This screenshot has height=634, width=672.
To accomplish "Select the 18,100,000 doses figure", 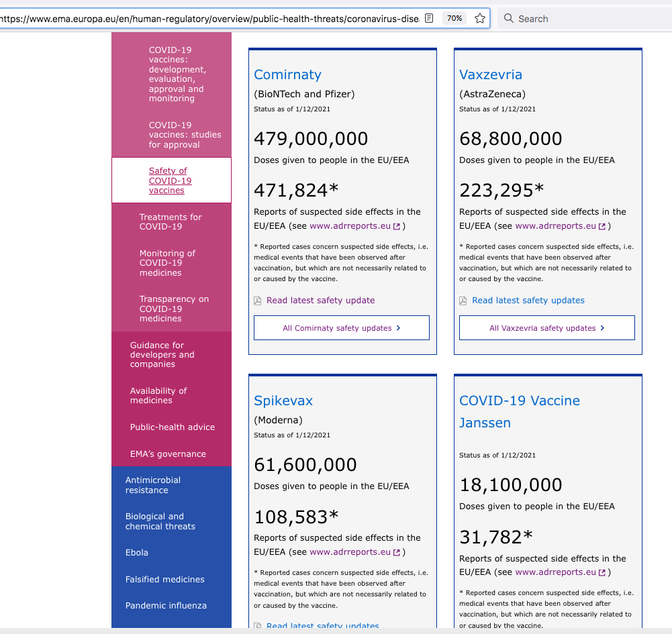I will tap(510, 485).
